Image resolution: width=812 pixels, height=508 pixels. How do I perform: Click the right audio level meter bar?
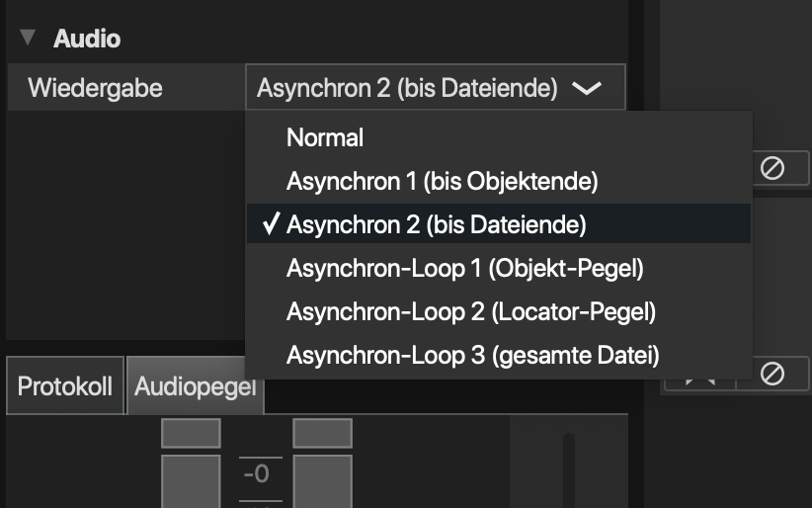322,482
